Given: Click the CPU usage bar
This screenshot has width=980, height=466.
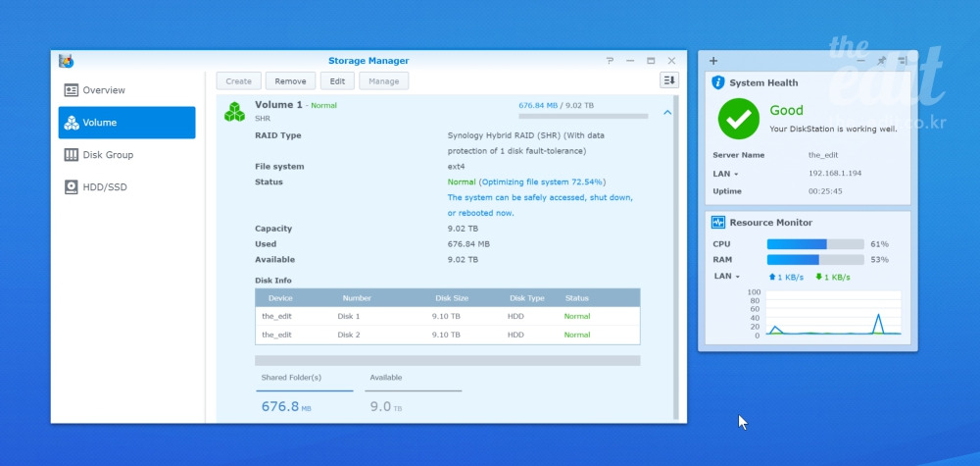Looking at the screenshot, I should 815,244.
